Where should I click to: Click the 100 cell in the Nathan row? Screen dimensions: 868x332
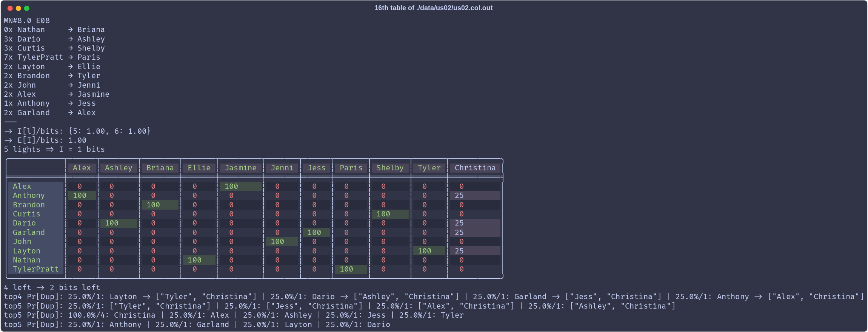tap(199, 260)
